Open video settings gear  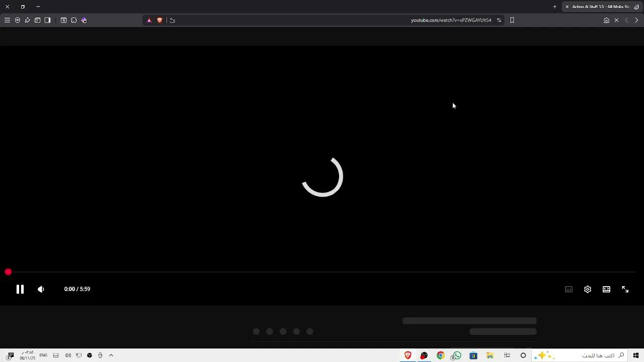pos(588,289)
